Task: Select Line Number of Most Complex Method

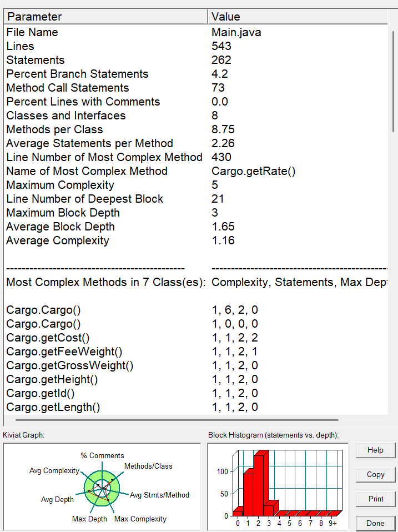Action: pyautogui.click(x=104, y=157)
